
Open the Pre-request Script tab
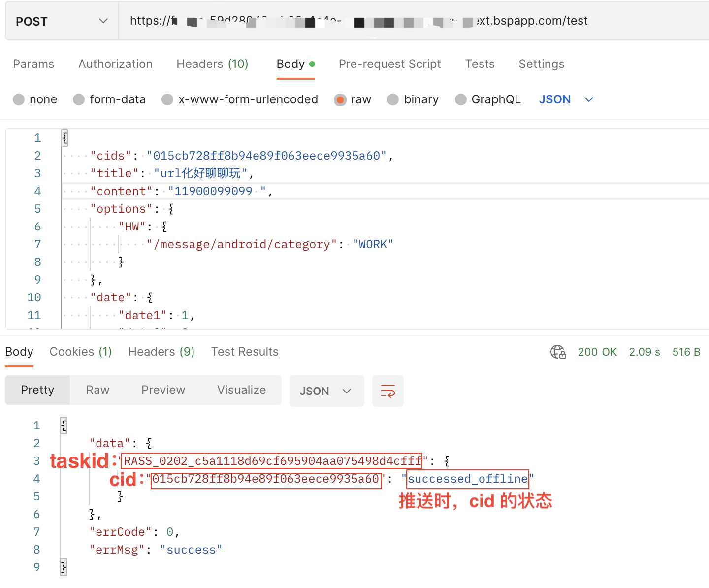point(389,64)
